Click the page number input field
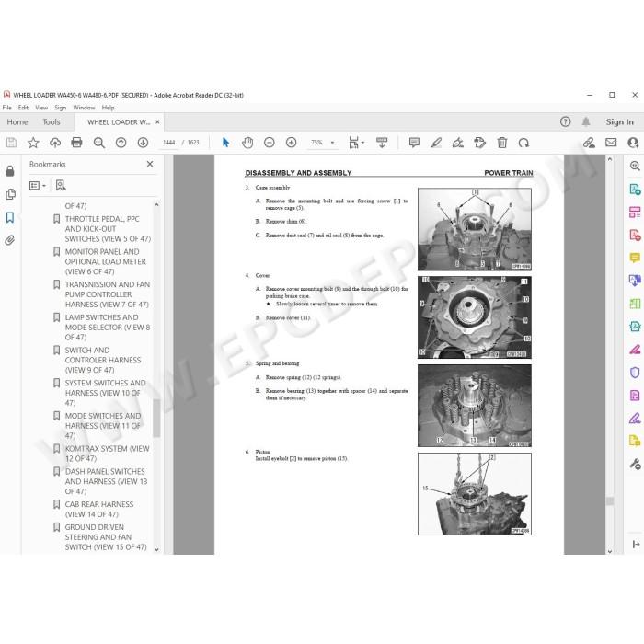The width and height of the screenshot is (644, 644). [x=168, y=143]
